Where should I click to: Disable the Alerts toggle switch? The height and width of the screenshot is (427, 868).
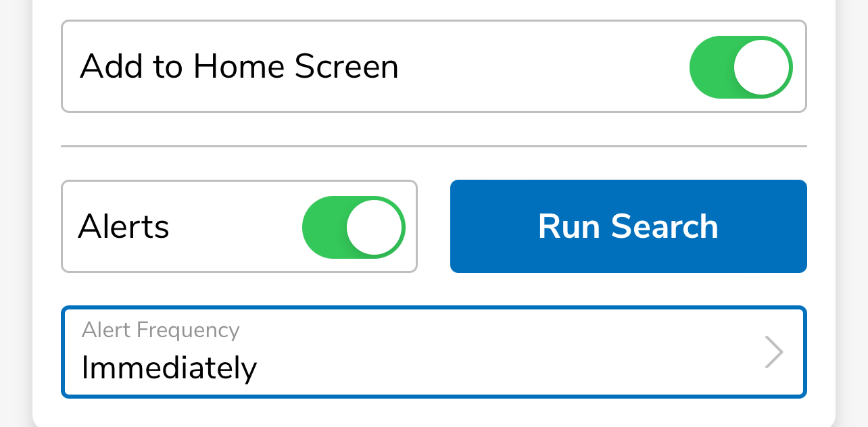[354, 227]
